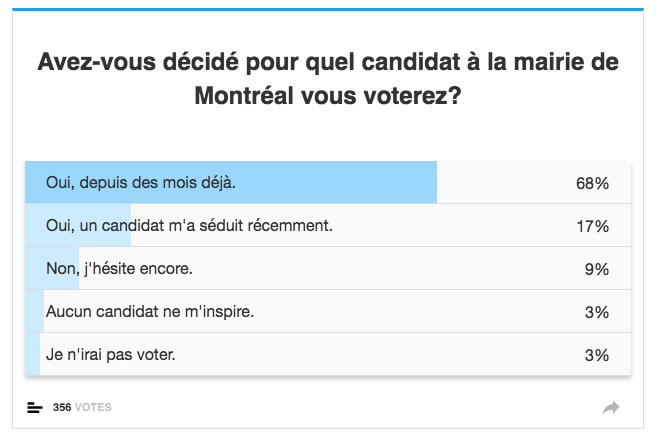Click the share arrow icon
Image resolution: width=656 pixels, height=443 pixels.
click(x=611, y=407)
